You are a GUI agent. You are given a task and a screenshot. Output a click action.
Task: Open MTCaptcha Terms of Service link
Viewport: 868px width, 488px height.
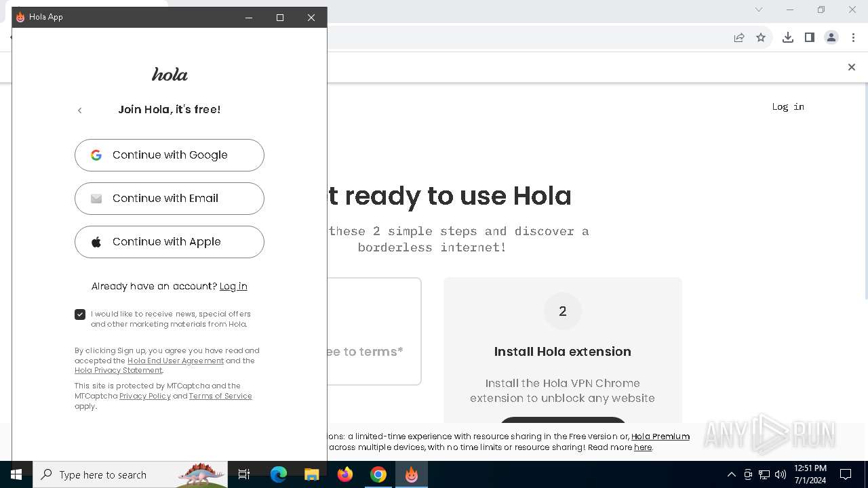click(220, 396)
